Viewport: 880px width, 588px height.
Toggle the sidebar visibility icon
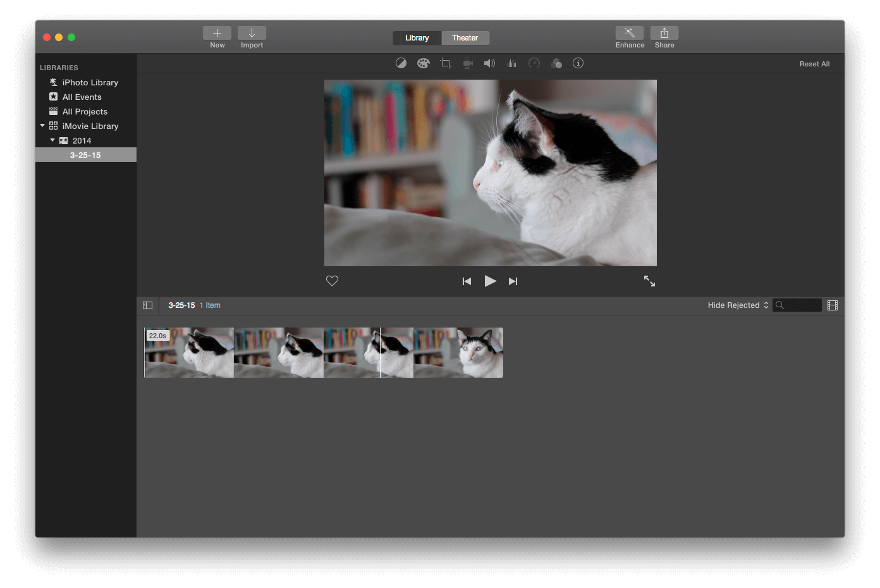point(147,305)
